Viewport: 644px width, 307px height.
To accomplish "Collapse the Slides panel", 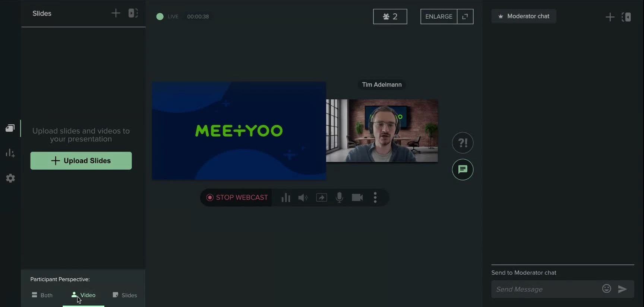I will point(133,13).
